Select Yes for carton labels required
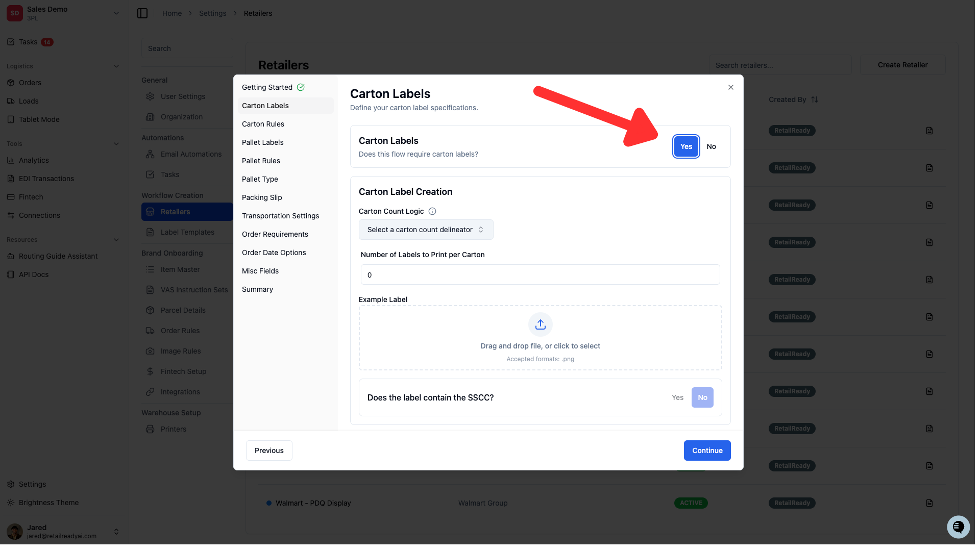Screen dimensions: 980x551 pos(686,146)
